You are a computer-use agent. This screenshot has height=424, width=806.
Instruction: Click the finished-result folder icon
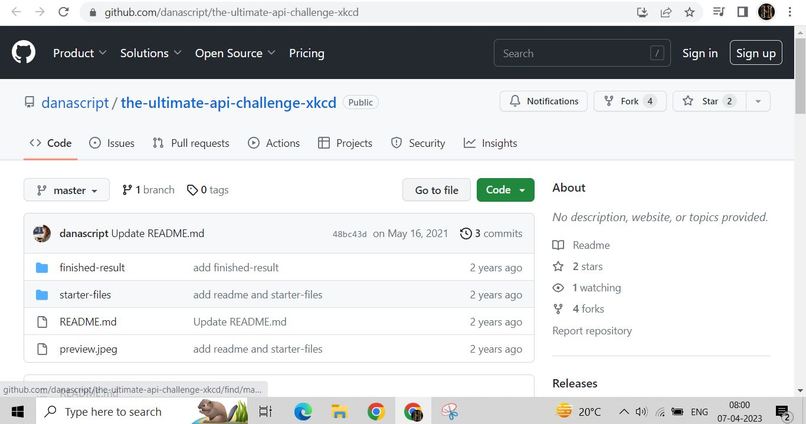[x=42, y=268]
